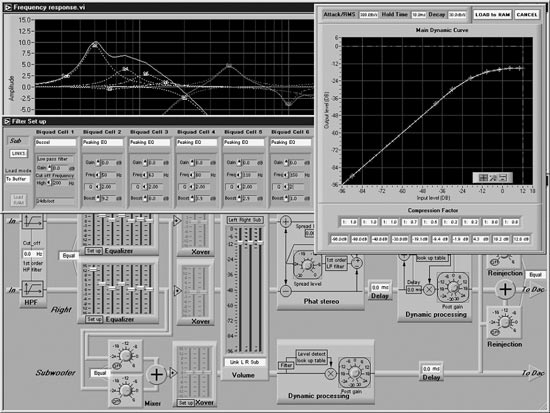Click the CANCEL button in dynamic curve panel
Screen dimensions: 550x413
(527, 15)
